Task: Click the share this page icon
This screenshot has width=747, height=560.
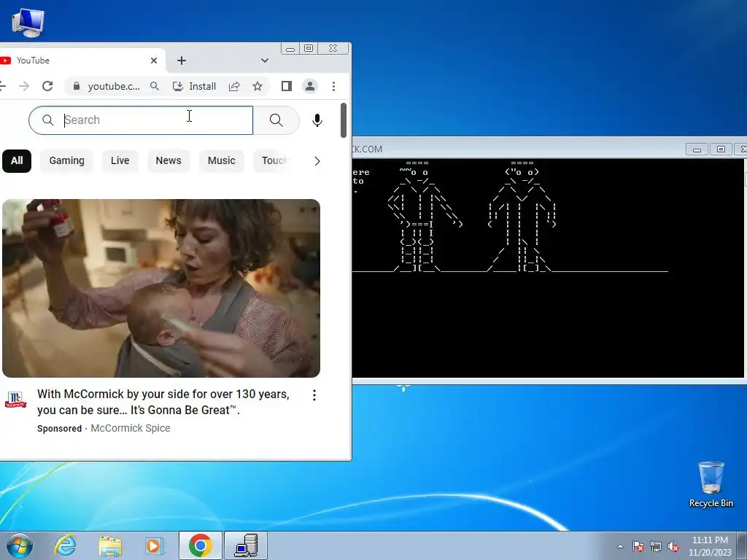Action: [234, 86]
